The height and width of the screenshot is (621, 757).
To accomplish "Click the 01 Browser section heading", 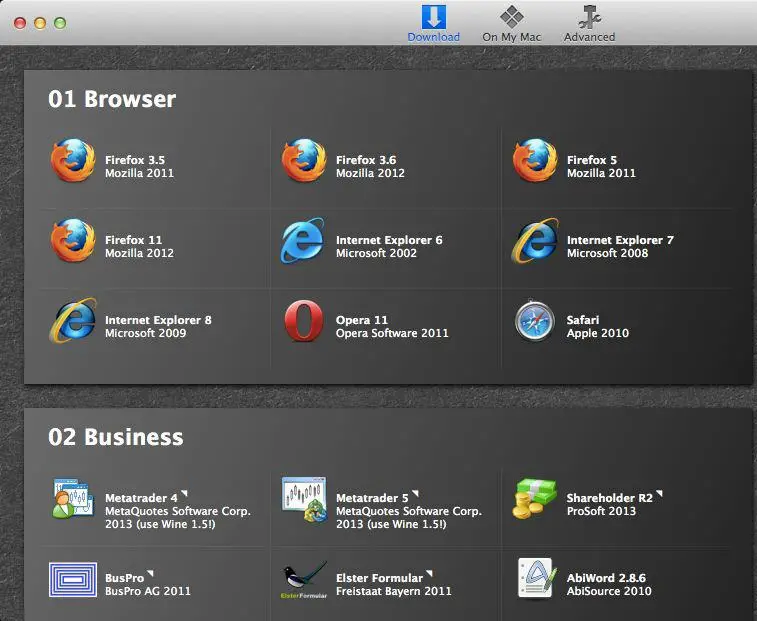I will pyautogui.click(x=112, y=99).
